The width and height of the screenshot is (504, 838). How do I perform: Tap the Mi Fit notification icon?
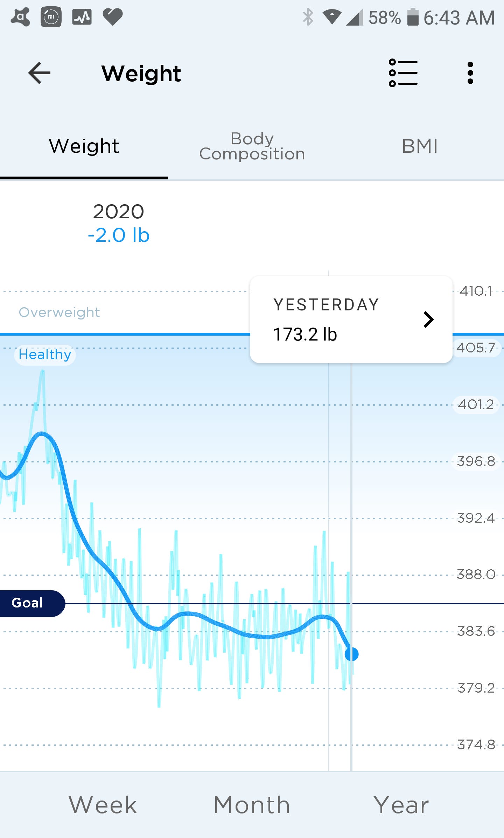[51, 17]
